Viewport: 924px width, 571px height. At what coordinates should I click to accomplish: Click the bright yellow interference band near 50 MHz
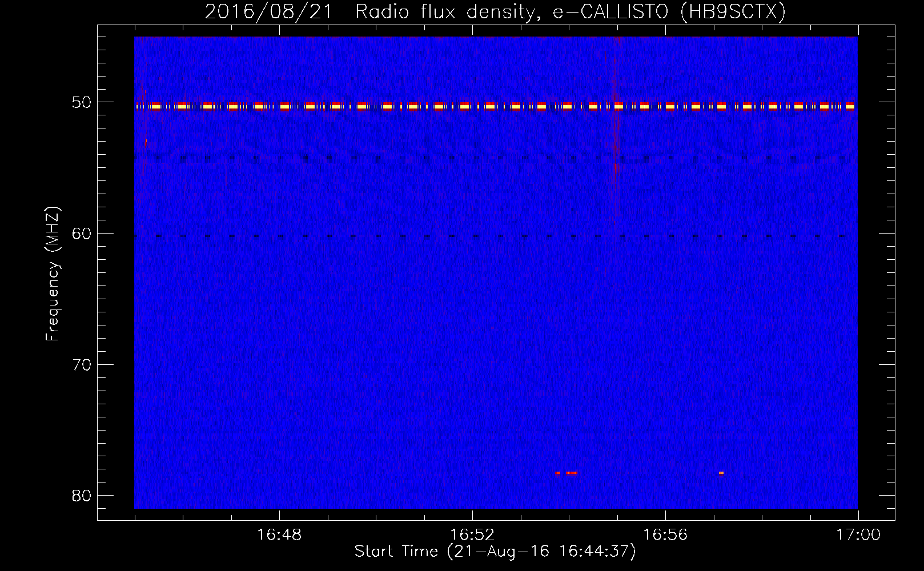click(x=496, y=106)
